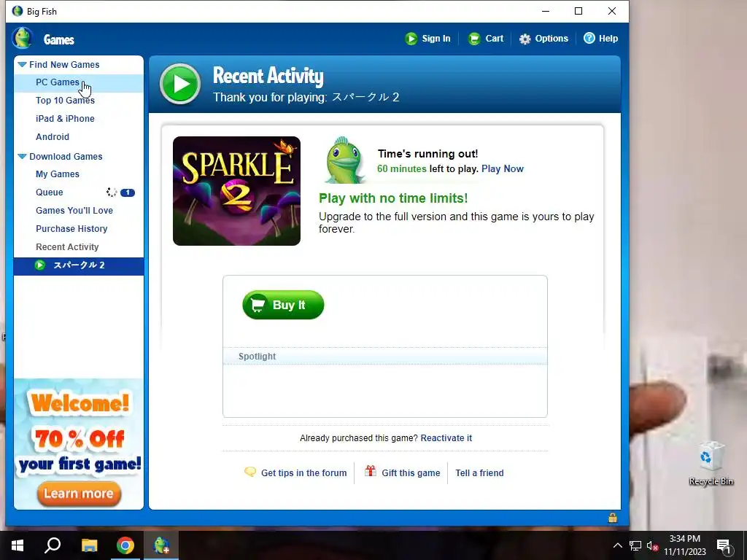Open Windows taskbar search

(x=53, y=545)
